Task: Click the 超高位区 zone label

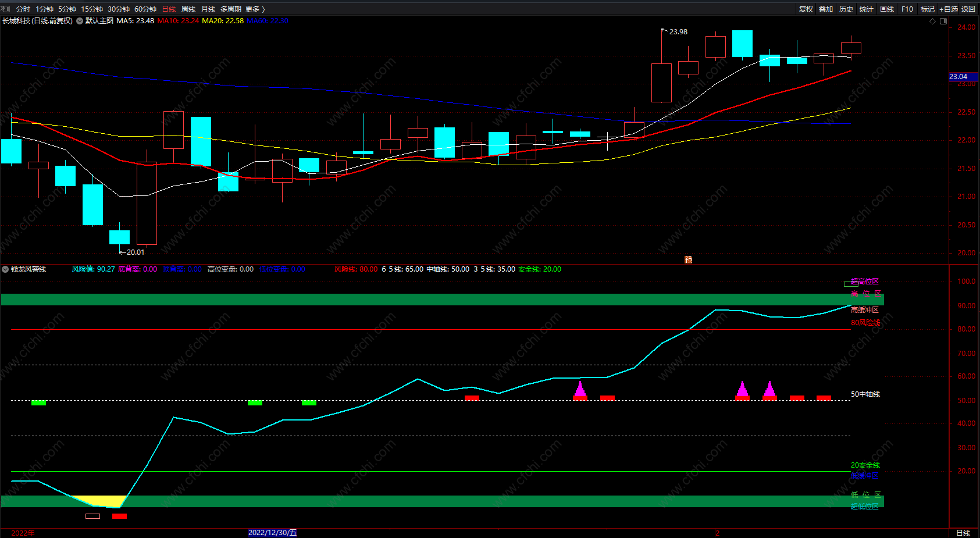Action: tap(865, 282)
